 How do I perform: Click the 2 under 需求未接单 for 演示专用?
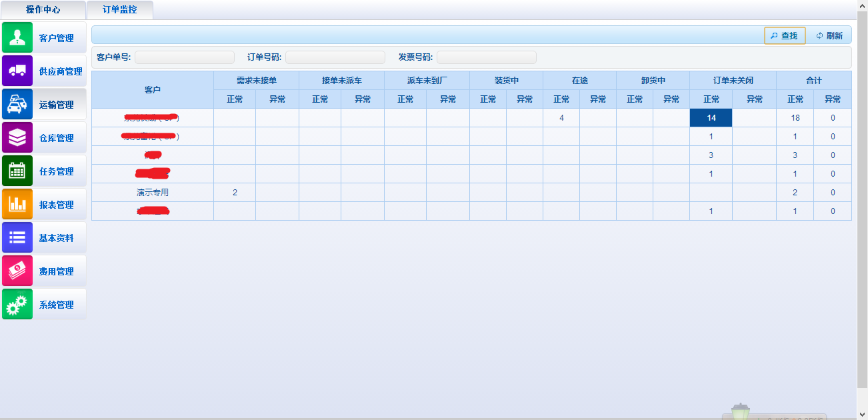coord(235,193)
